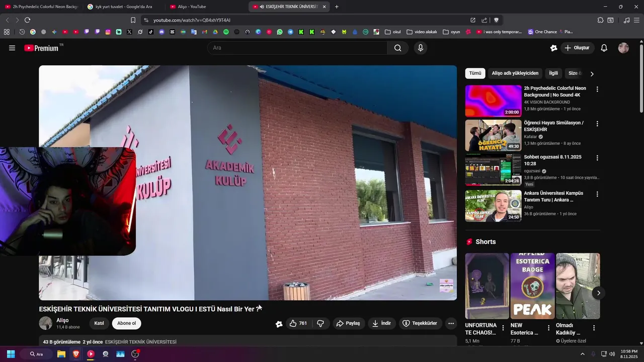This screenshot has width=644, height=362.
Task: Start voice search with the microphone icon
Action: pos(421,48)
